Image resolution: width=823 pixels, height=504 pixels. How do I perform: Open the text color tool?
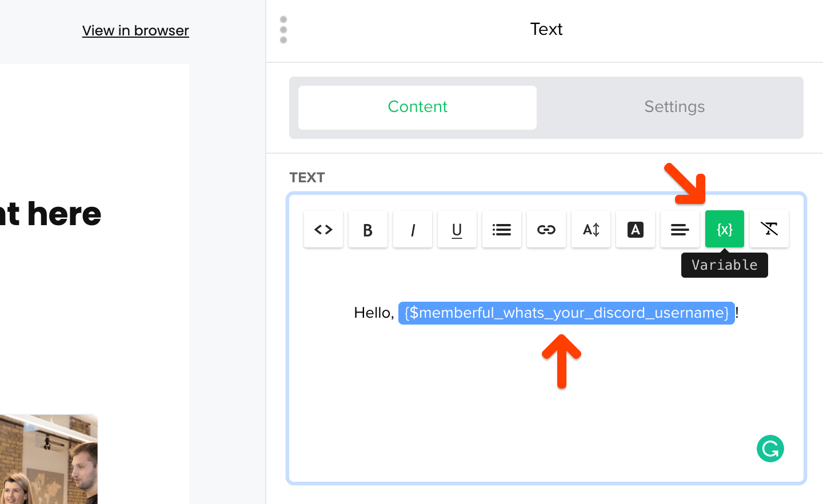(636, 229)
